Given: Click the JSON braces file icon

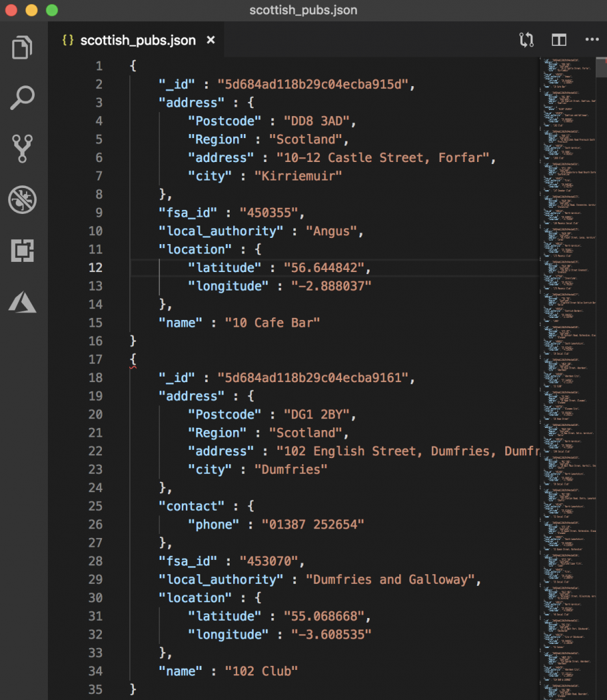Looking at the screenshot, I should coord(68,40).
